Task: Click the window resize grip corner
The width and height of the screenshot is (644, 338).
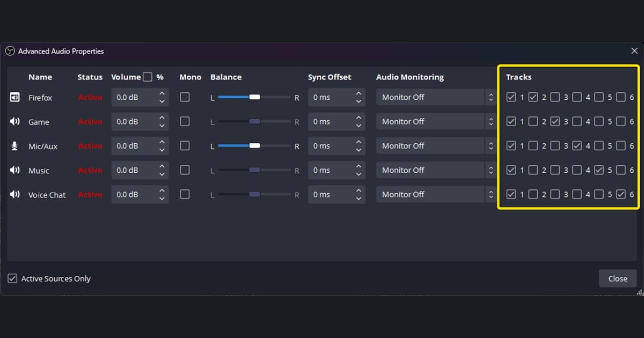Action: pos(639,292)
